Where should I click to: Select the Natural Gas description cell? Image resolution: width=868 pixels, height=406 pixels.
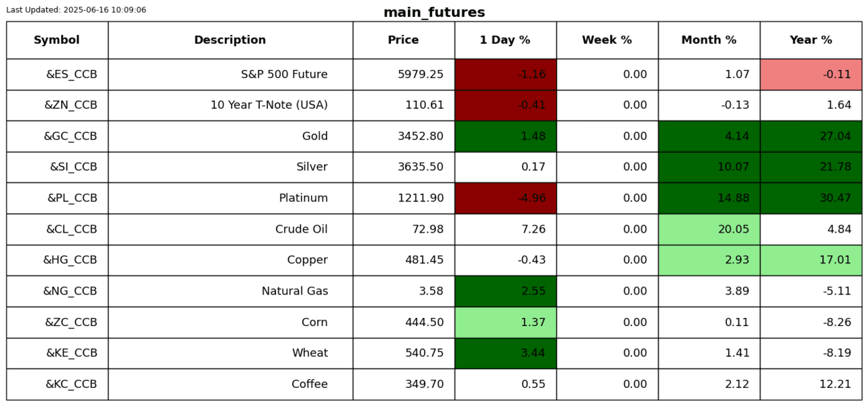click(295, 291)
